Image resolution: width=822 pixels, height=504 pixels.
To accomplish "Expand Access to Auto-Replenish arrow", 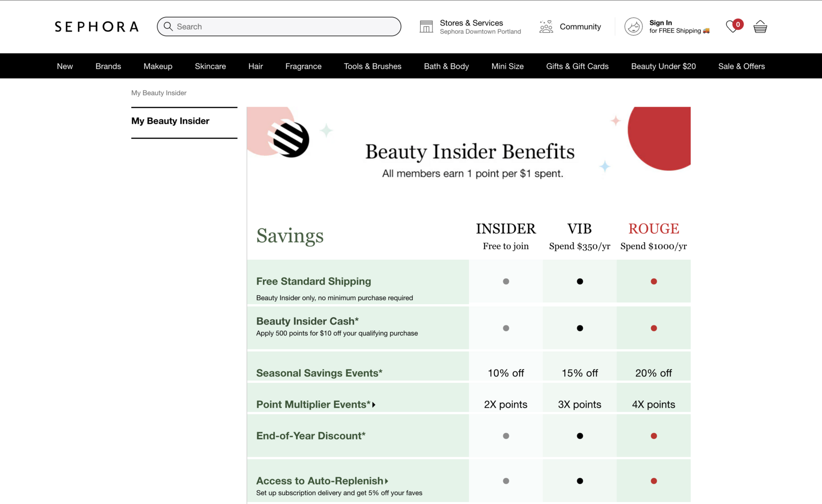I will point(387,481).
